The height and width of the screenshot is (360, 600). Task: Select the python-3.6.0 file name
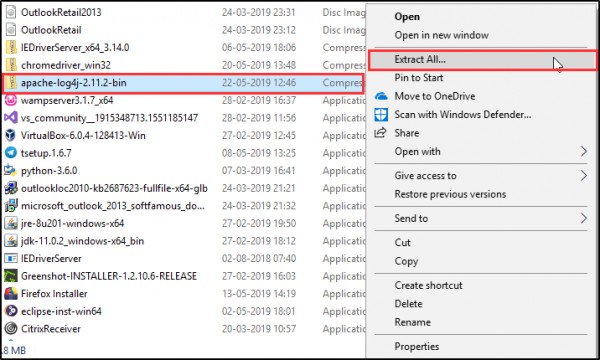pyautogui.click(x=49, y=171)
